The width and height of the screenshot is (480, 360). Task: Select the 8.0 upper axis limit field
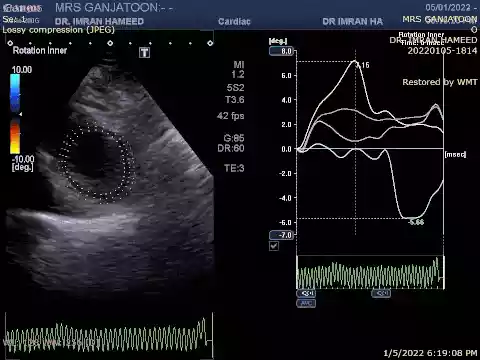tap(281, 51)
